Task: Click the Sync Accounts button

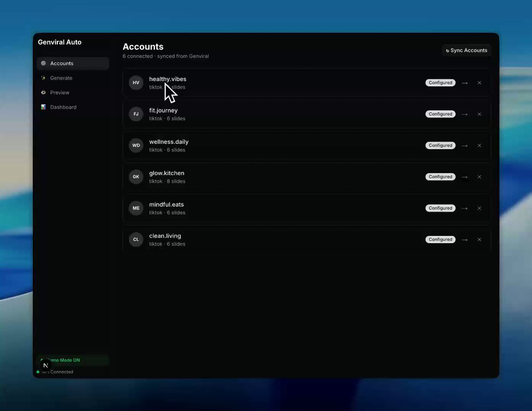Action: click(466, 50)
